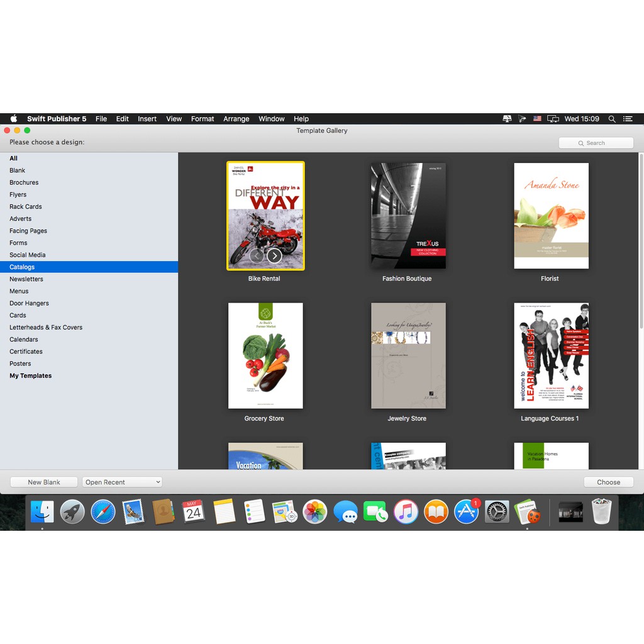Open Photos app in the Dock
The width and height of the screenshot is (644, 644).
(x=314, y=512)
